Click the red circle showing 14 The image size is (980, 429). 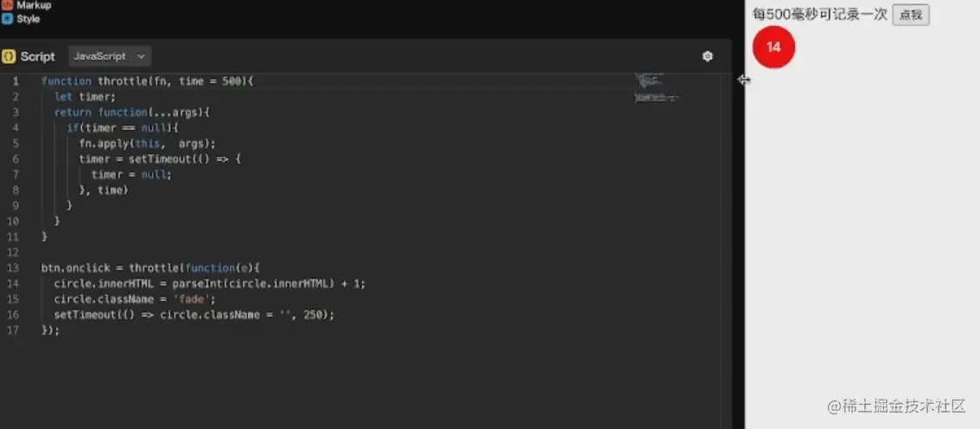pyautogui.click(x=773, y=47)
